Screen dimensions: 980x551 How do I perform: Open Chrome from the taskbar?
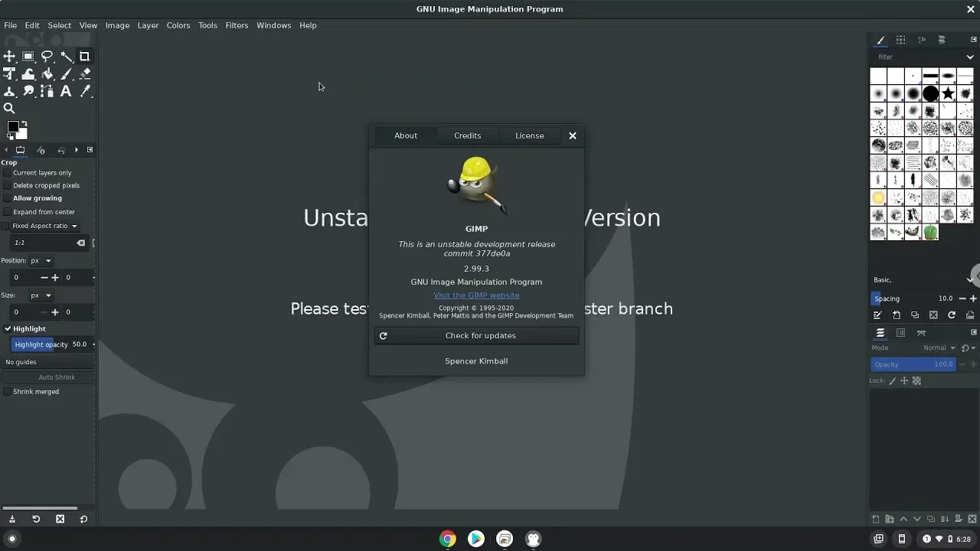tap(448, 539)
